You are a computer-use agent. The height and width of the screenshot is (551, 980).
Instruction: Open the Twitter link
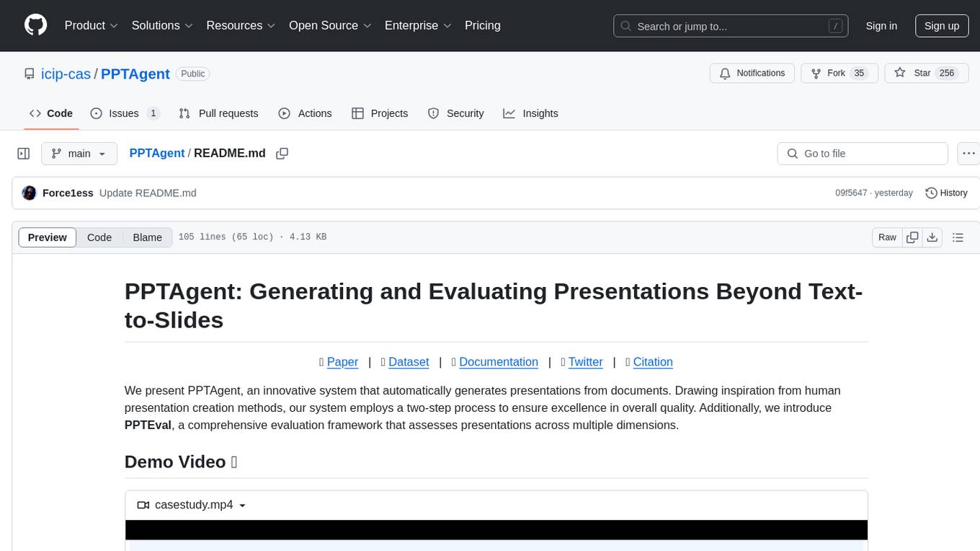(x=585, y=362)
